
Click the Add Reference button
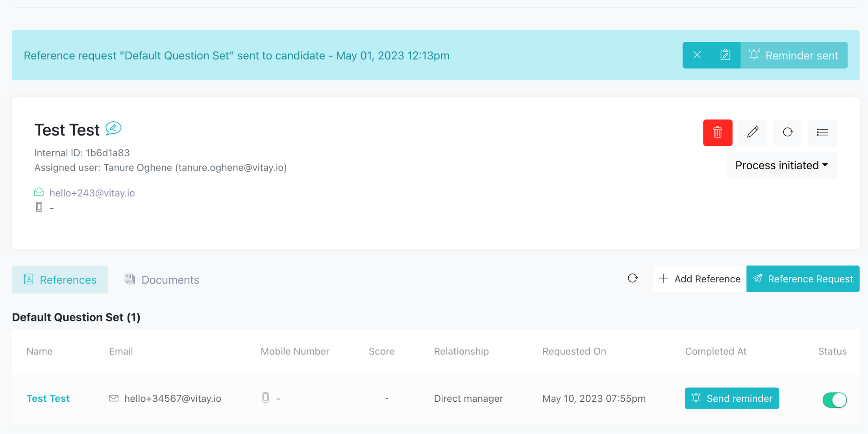(700, 279)
